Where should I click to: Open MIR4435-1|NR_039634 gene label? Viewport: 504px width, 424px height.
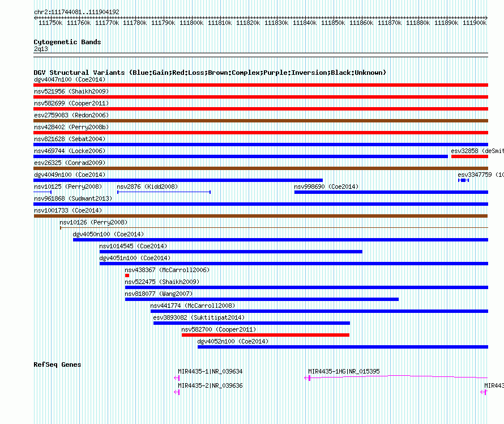pos(210,371)
